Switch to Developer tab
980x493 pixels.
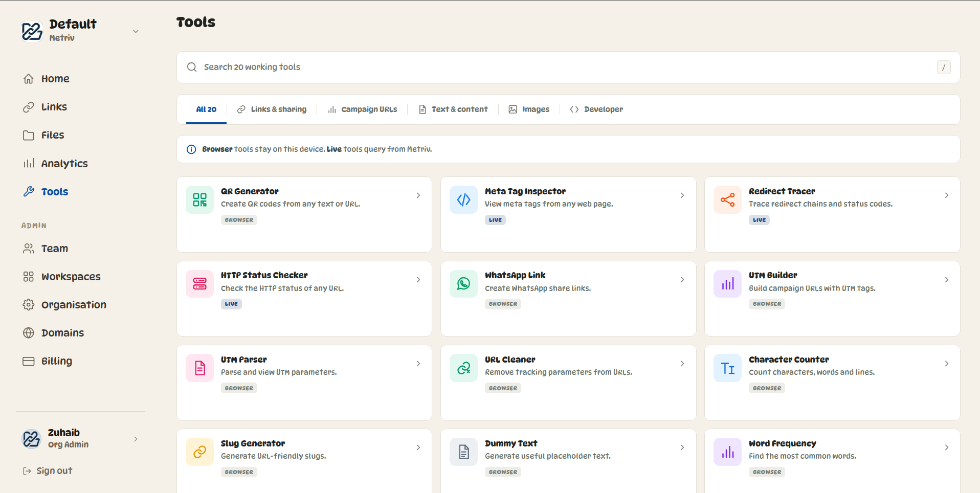point(596,109)
